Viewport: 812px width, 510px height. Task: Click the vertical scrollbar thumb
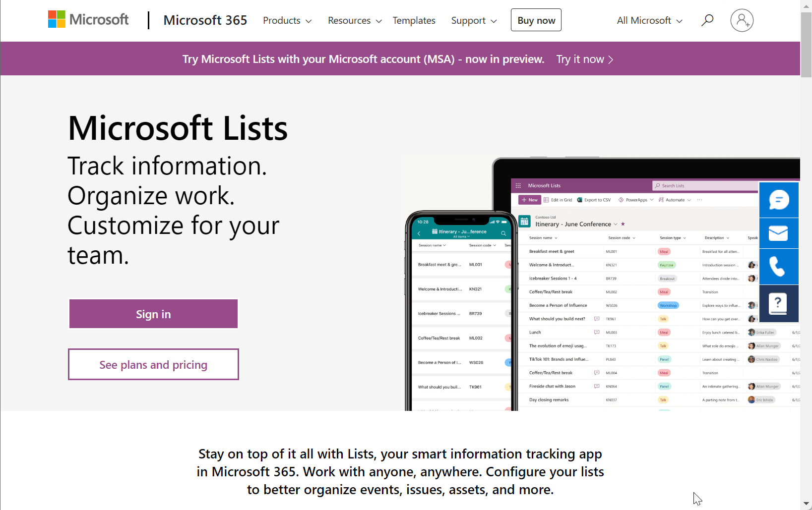806,45
